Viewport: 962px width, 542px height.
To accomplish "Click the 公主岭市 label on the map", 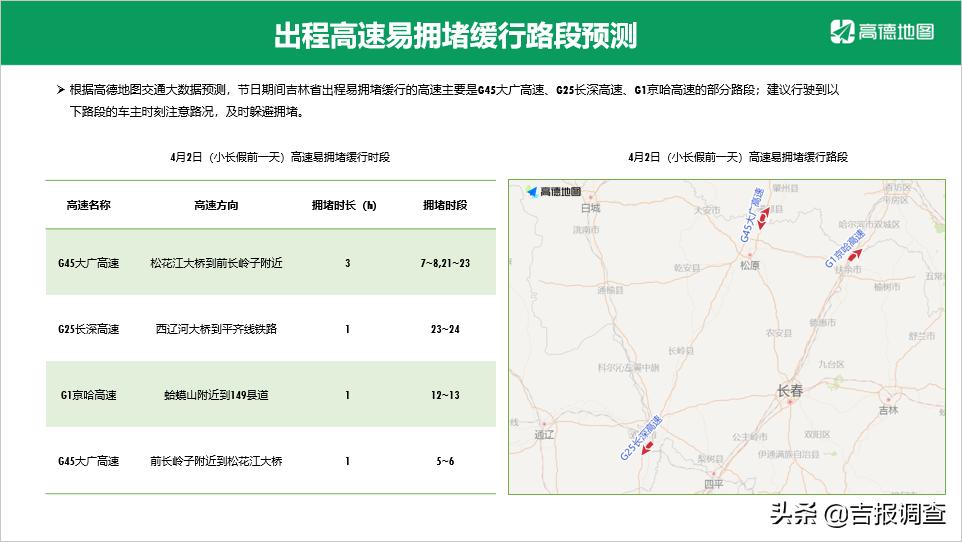I will [x=749, y=436].
